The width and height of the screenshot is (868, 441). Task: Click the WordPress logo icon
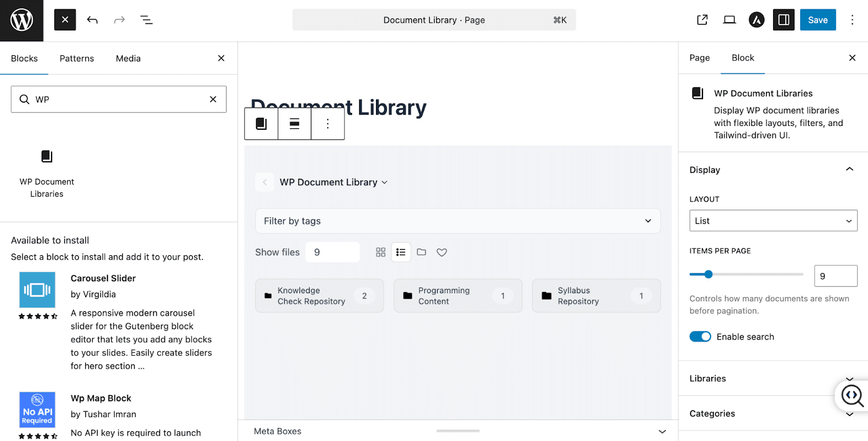click(x=22, y=20)
